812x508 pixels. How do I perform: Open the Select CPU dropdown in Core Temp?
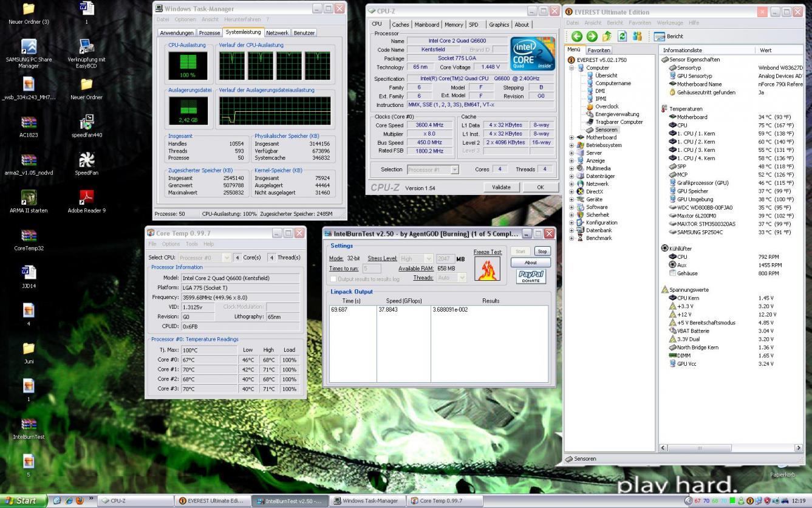coord(227,258)
